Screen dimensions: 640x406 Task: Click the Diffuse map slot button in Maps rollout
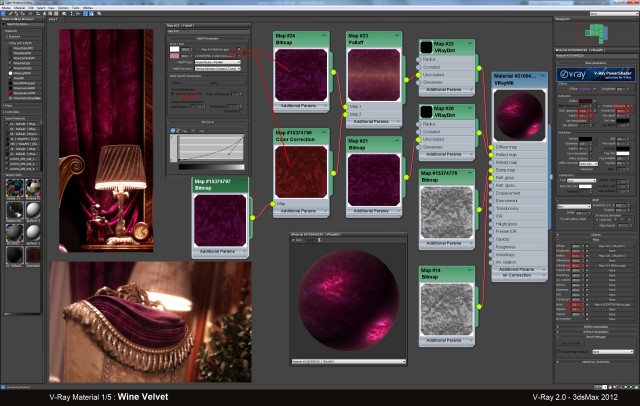pos(612,246)
